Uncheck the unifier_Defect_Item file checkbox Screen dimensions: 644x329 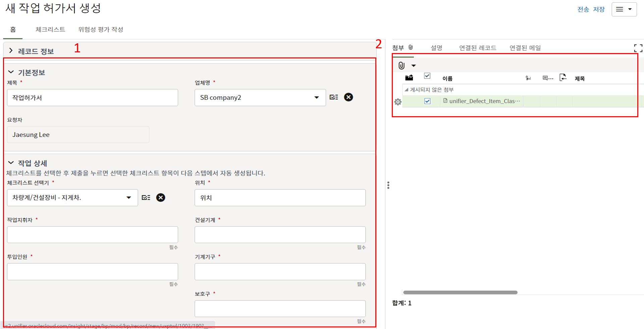click(x=427, y=101)
